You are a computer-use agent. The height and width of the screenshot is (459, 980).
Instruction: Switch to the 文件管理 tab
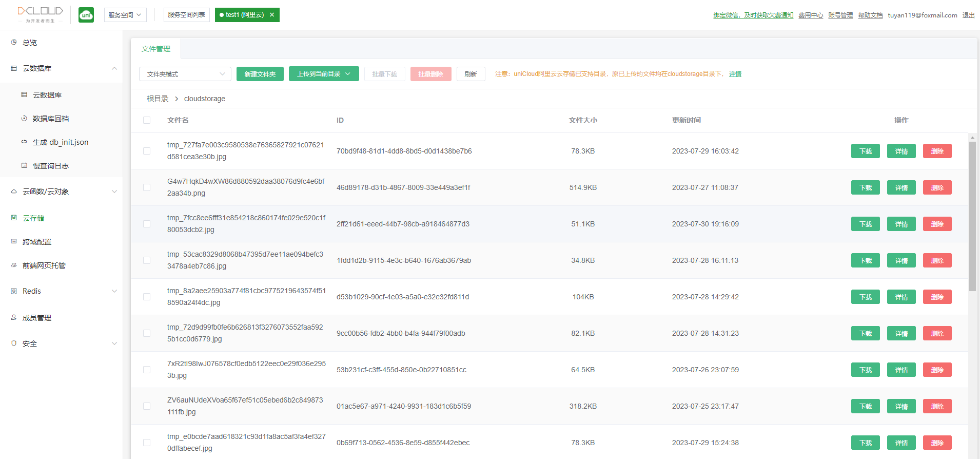point(156,49)
